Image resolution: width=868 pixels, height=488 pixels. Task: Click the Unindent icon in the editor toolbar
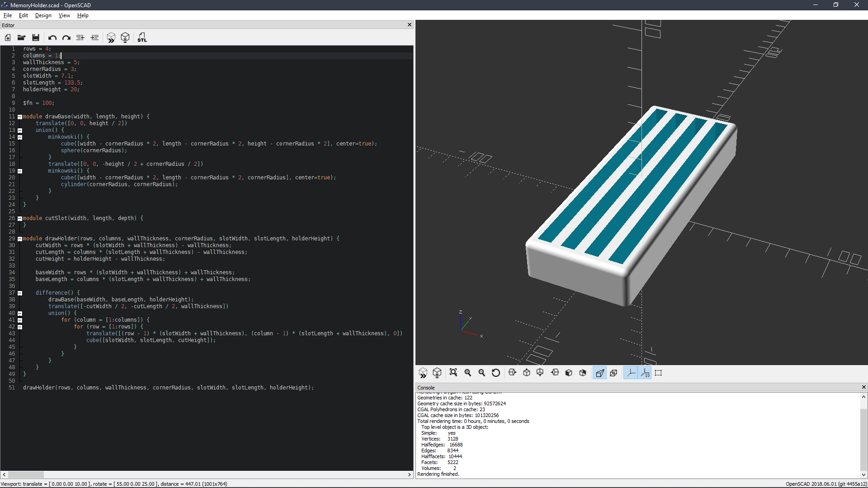[x=80, y=38]
